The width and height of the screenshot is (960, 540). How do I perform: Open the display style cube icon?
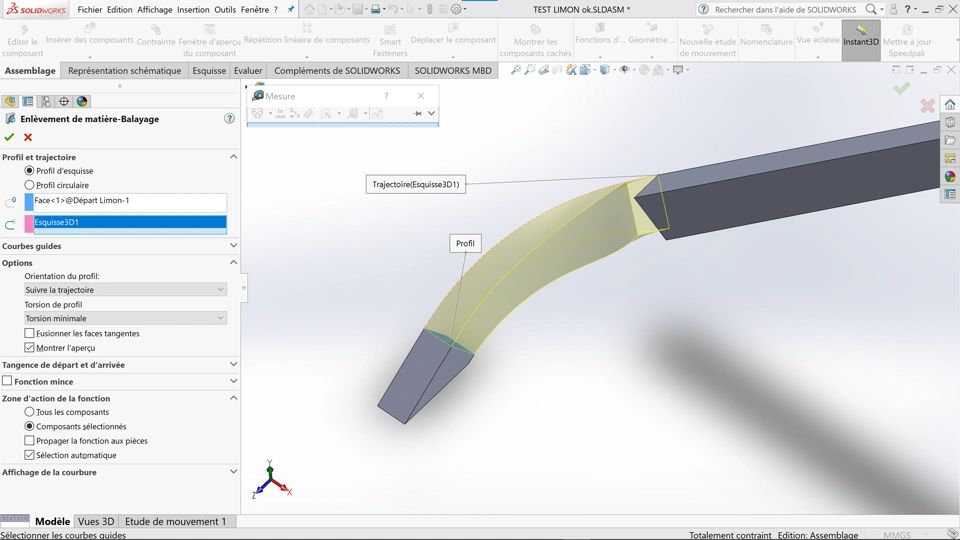tap(605, 70)
